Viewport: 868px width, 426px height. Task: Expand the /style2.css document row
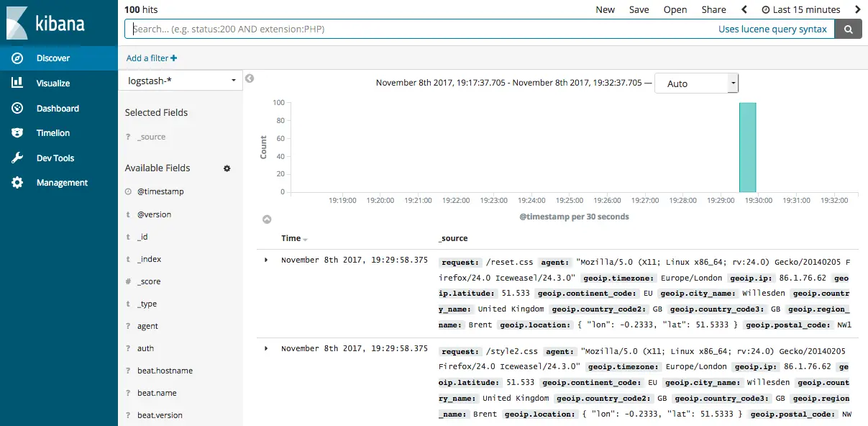[266, 348]
